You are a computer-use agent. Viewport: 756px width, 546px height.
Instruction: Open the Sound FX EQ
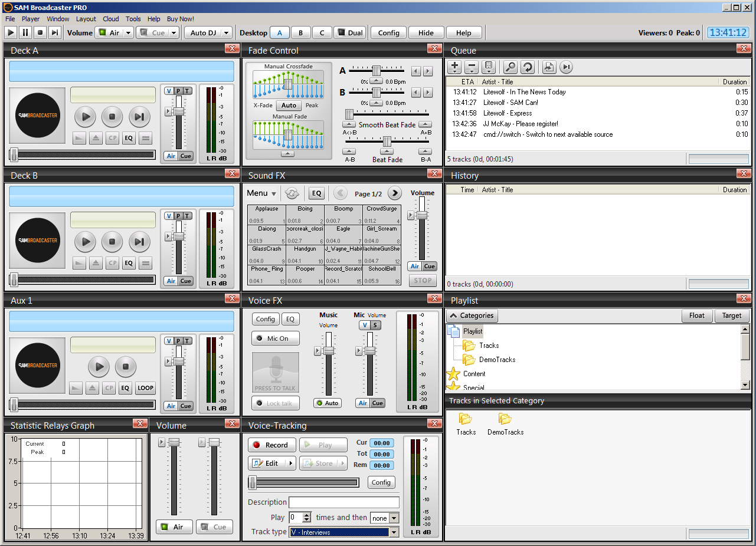[x=317, y=193]
